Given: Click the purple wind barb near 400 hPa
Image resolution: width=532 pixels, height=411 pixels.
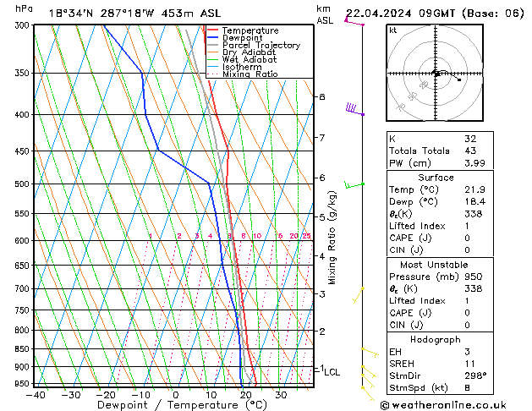Looking at the screenshot, I should 354,110.
